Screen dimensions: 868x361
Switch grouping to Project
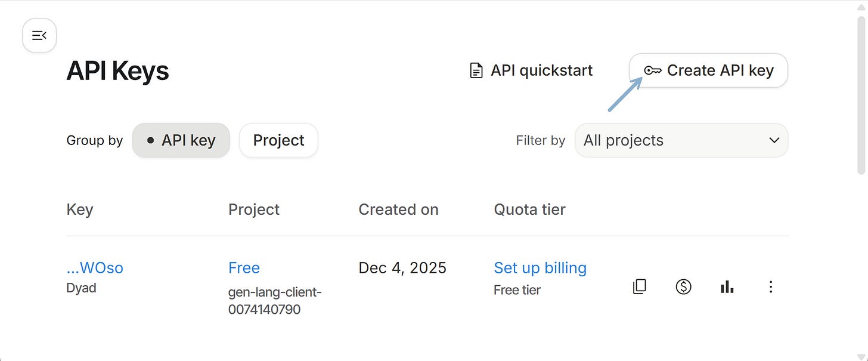pyautogui.click(x=278, y=140)
